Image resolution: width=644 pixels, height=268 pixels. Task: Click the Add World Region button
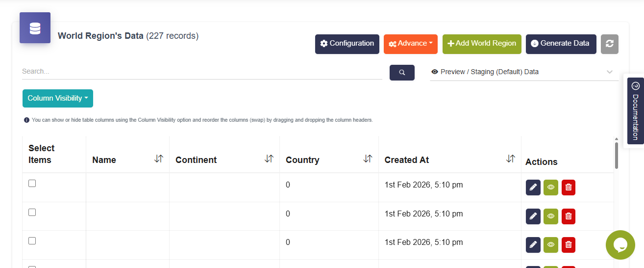[482, 44]
